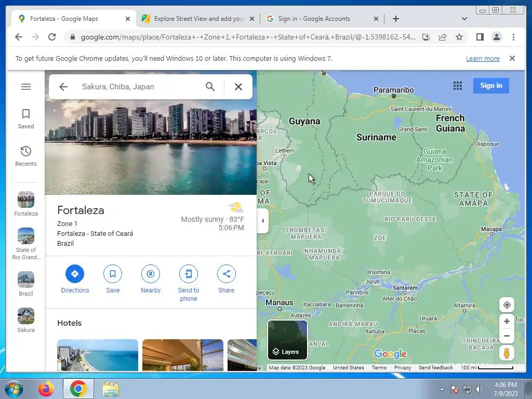The image size is (532, 399).
Task: Get Directions to Fortaleza
Action: [75, 279]
